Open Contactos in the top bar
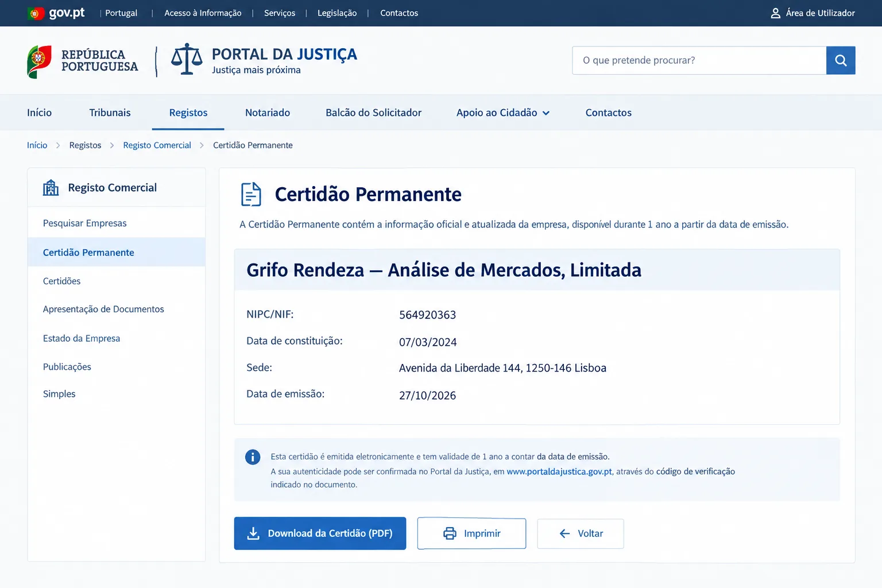This screenshot has width=882, height=588. [399, 13]
